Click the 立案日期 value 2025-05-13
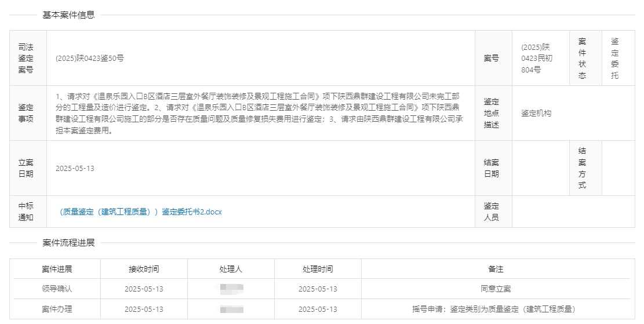Viewport: 644px width, 324px height. [x=75, y=169]
